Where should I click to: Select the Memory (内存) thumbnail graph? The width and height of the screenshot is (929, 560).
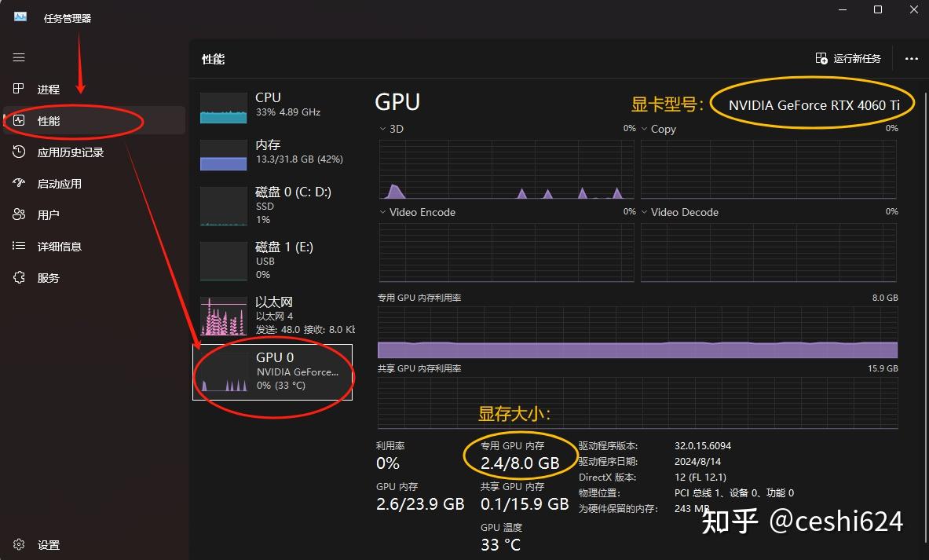[x=223, y=156]
